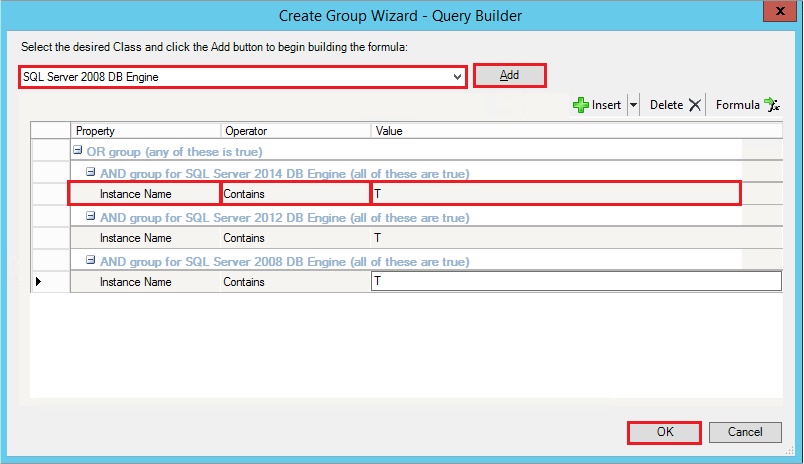The image size is (804, 464).
Task: Click the Add button
Action: coord(510,75)
